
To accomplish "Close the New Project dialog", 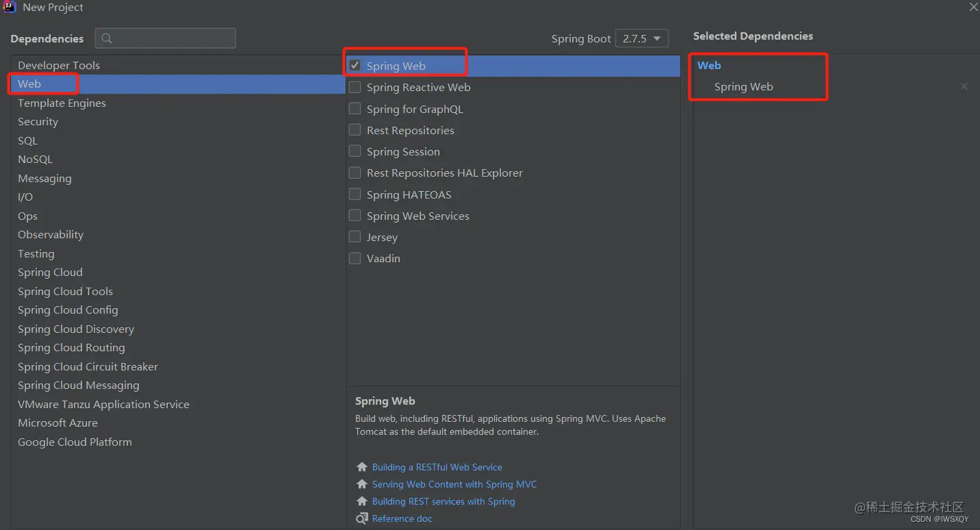I will click(973, 7).
